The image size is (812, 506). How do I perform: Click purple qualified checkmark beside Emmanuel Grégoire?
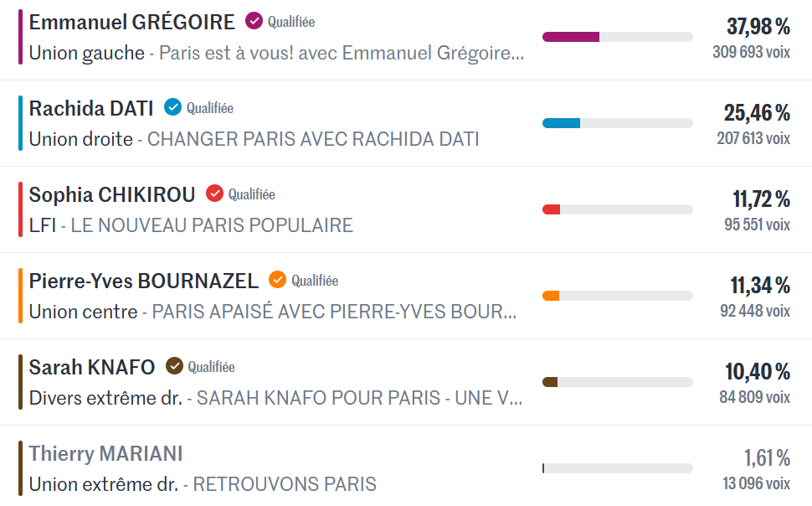coord(254,21)
